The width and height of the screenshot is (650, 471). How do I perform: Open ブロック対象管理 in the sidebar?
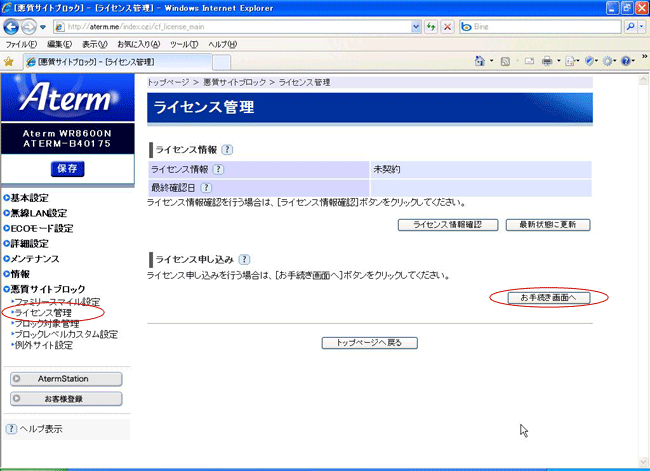pyautogui.click(x=46, y=323)
